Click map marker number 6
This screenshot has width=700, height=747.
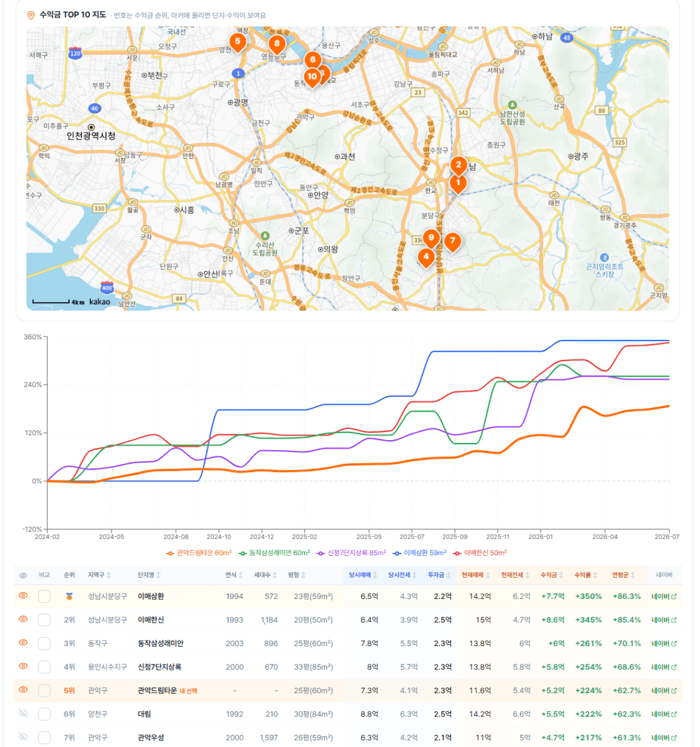[313, 61]
